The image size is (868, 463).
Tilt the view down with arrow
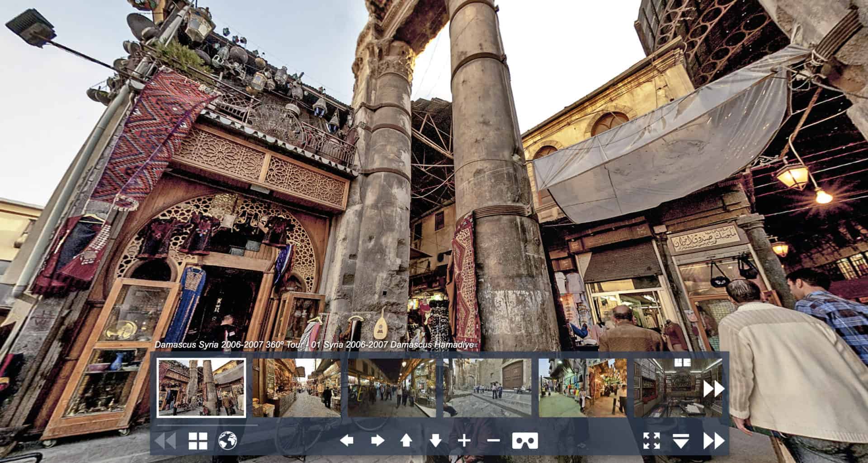coord(435,440)
